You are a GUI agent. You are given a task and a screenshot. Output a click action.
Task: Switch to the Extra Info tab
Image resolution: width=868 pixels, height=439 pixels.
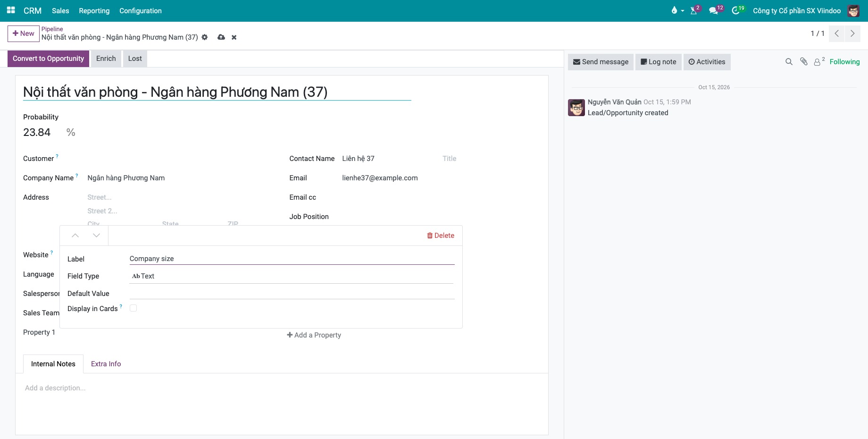point(106,364)
